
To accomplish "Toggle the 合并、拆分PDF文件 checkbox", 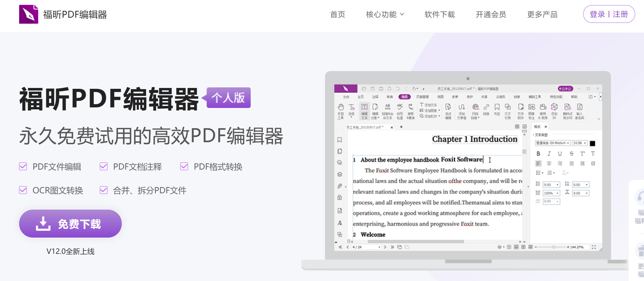I will coord(104,190).
